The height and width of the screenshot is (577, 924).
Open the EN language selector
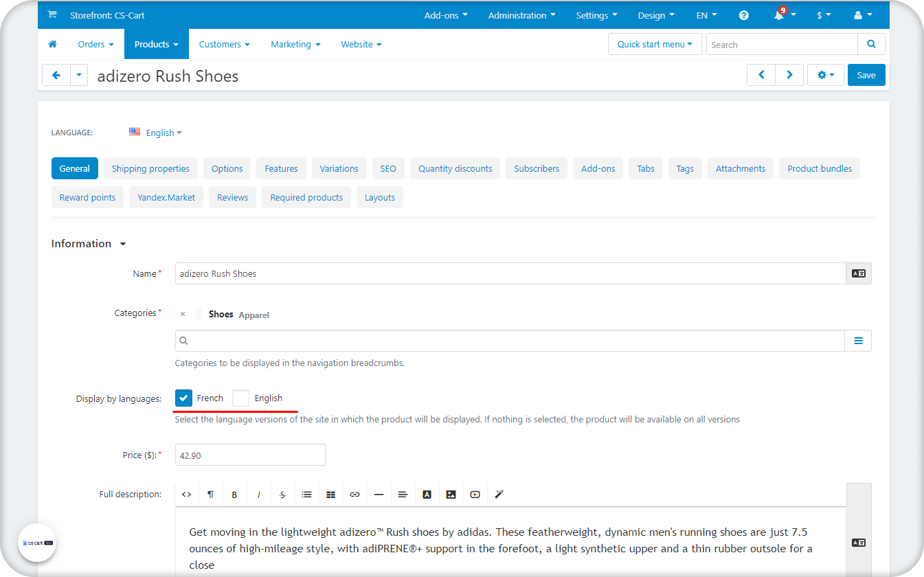tap(706, 15)
